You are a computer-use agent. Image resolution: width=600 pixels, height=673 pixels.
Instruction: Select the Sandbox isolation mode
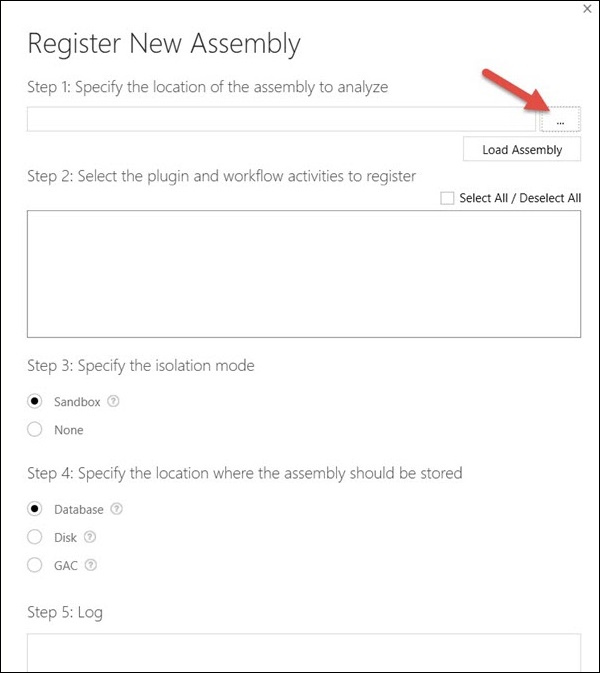point(35,401)
